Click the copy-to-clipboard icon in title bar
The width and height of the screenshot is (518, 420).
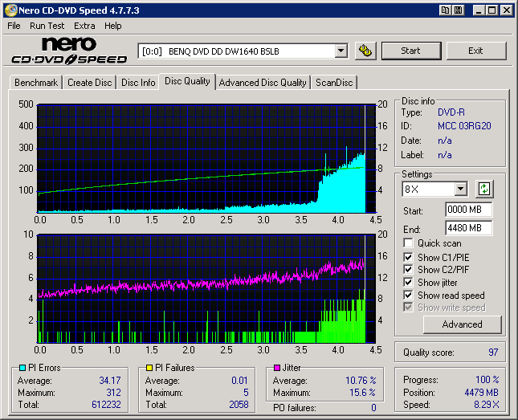coord(444,10)
